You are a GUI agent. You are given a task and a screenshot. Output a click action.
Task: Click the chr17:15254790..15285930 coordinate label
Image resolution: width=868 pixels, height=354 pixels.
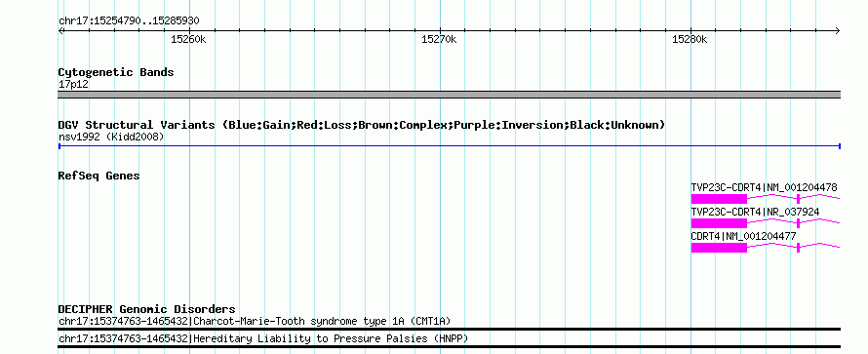[129, 21]
